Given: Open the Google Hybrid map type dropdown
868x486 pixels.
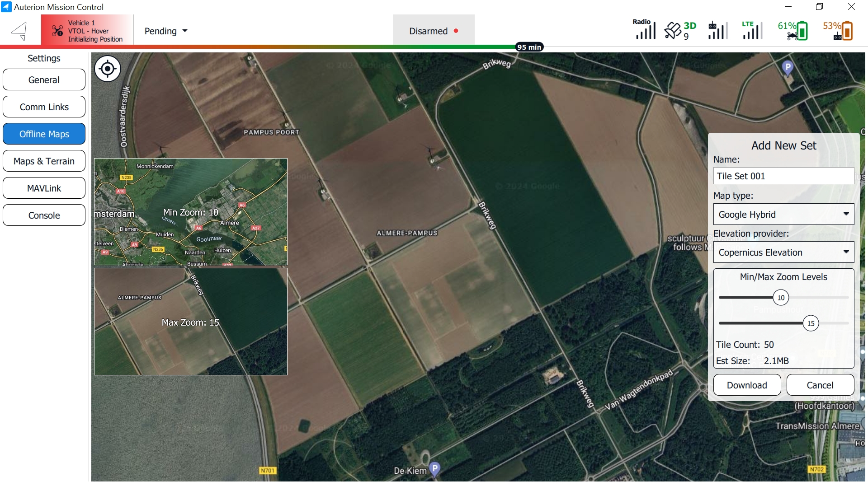Looking at the screenshot, I should 783,214.
